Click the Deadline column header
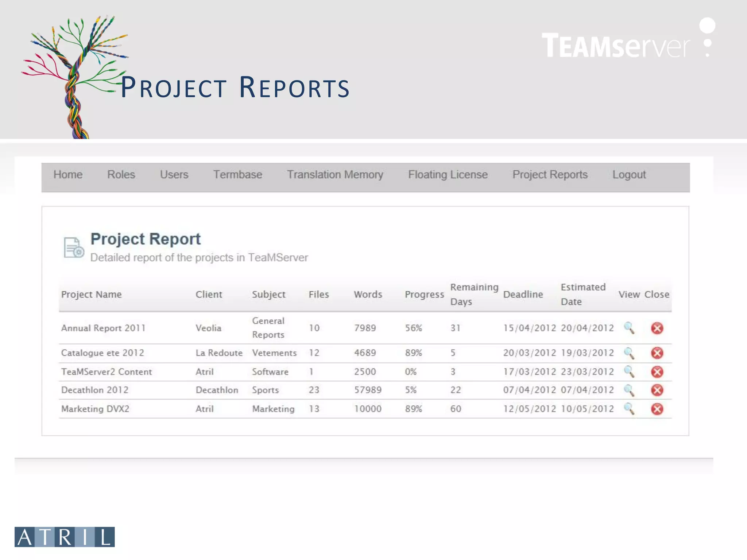This screenshot has height=560, width=747. [x=523, y=295]
